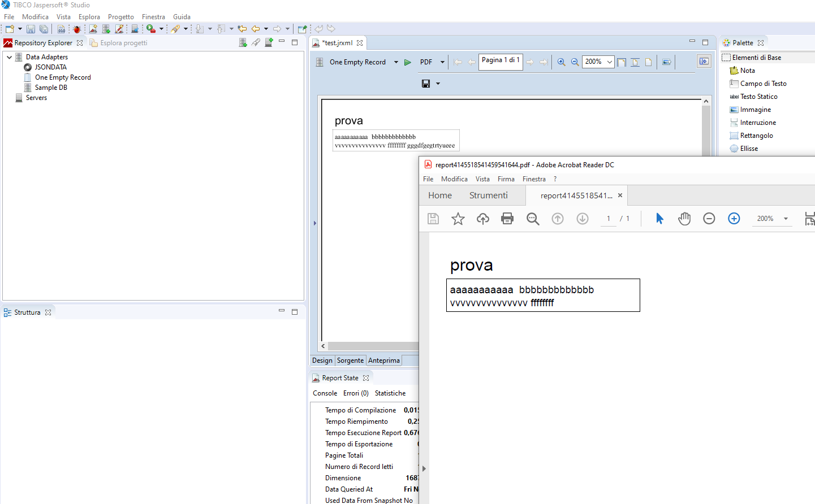Open the 200% zoom level combo box
Screen dimensions: 815x504
[x=598, y=62]
